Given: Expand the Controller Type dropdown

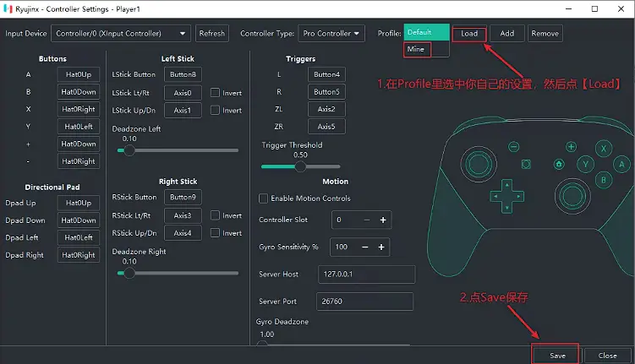Looking at the screenshot, I should coord(332,34).
